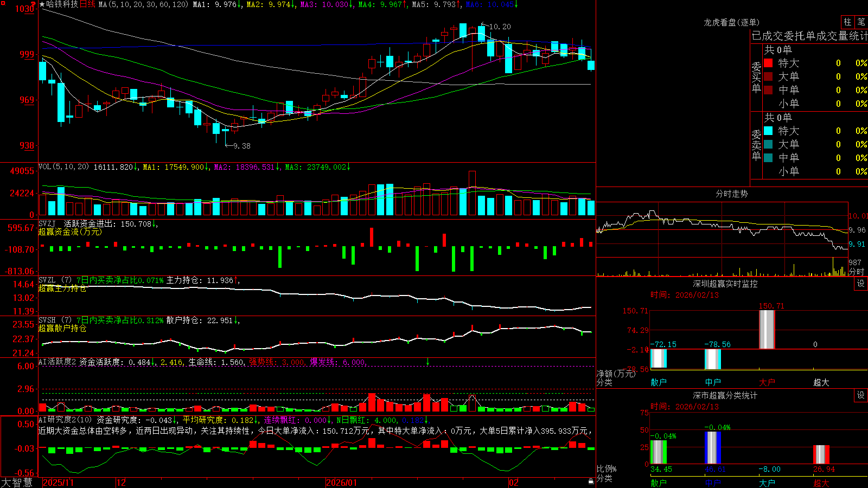
Task: Open the SVZJ indicator label
Action: pos(47,224)
